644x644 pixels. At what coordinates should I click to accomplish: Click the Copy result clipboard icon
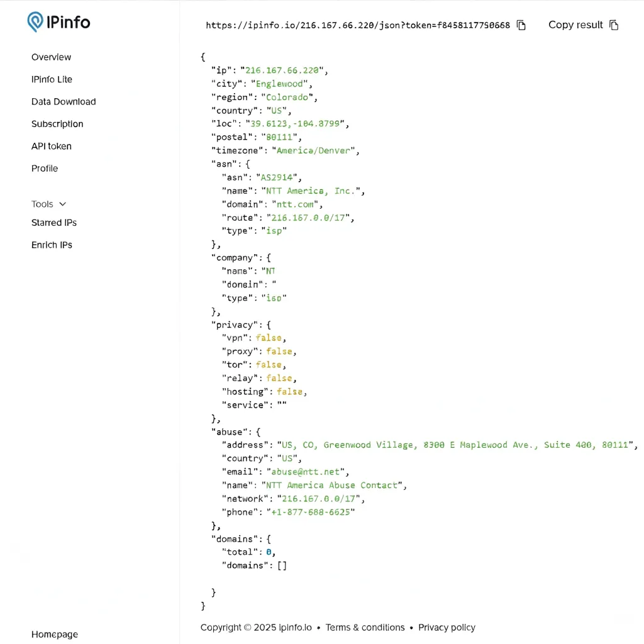[614, 25]
